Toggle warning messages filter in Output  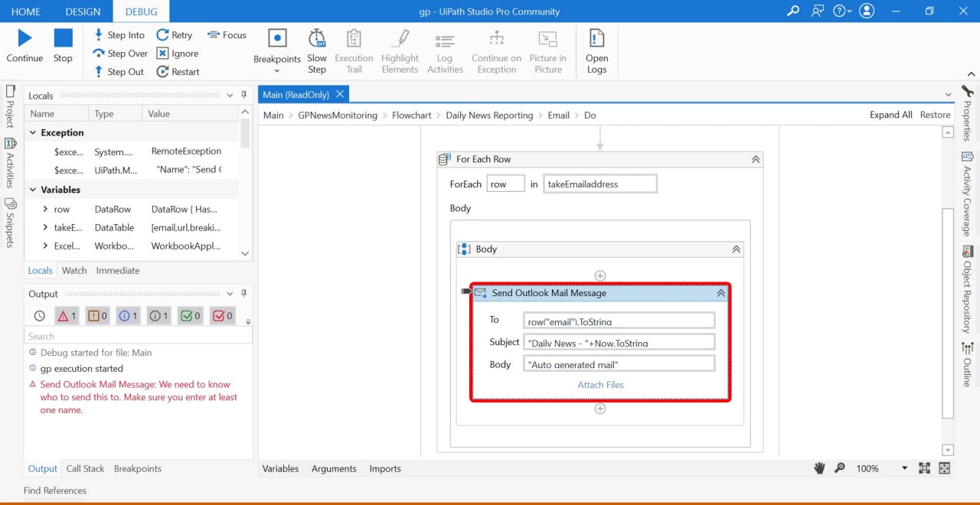(x=97, y=315)
